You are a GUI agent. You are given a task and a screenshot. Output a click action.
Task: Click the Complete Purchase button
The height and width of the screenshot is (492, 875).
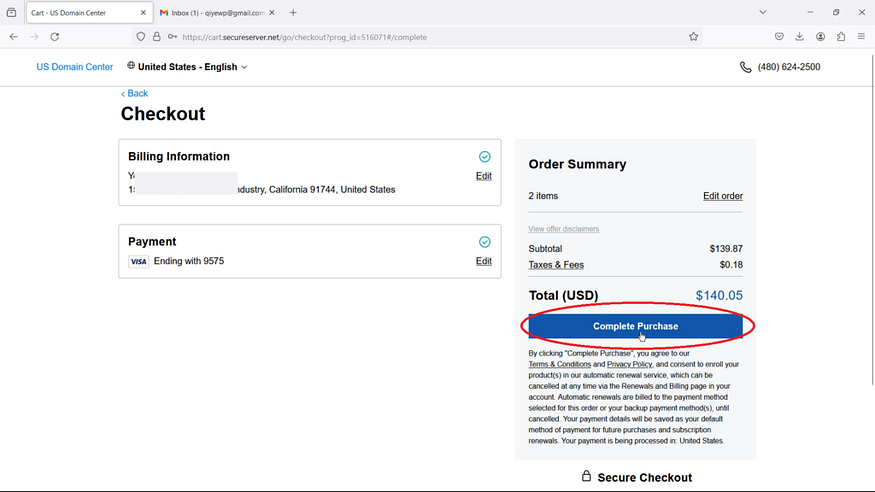click(x=636, y=326)
